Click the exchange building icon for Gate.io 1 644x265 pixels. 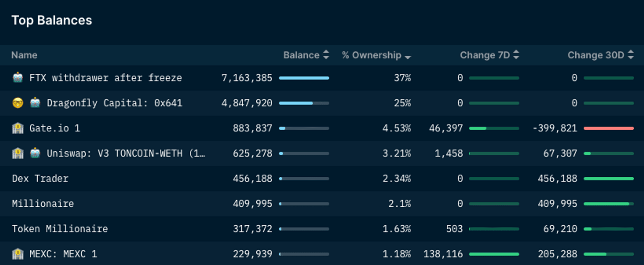18,128
